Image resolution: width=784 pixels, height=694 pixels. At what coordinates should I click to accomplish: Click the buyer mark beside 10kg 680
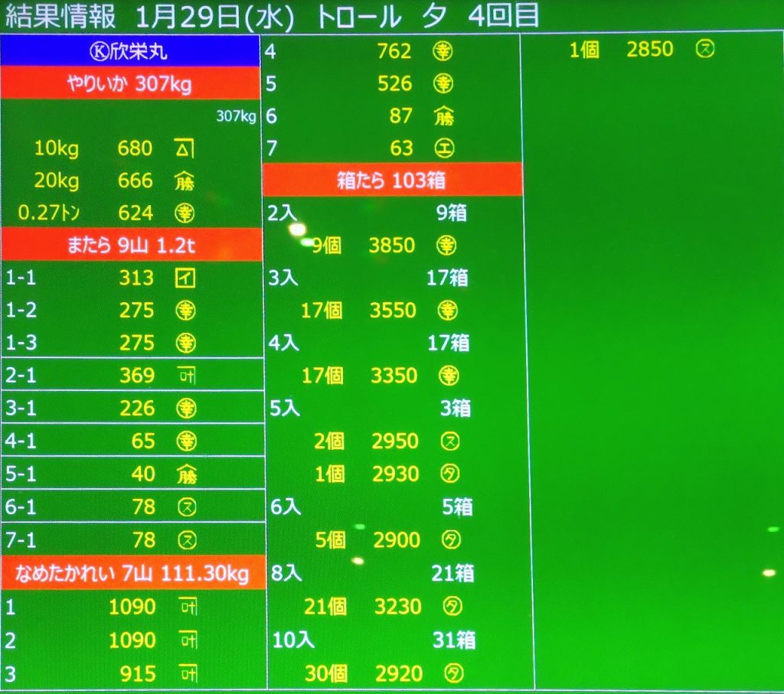(184, 148)
